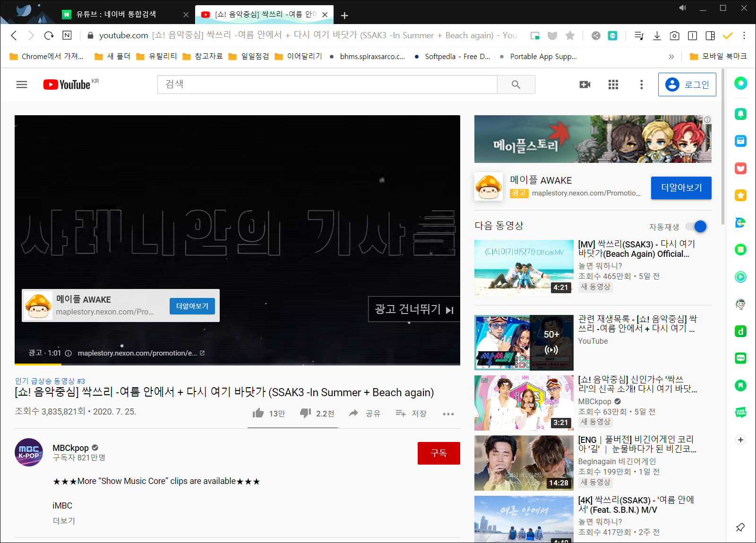Image resolution: width=756 pixels, height=543 pixels.
Task: Visit maplestory.nexon.com link in ad bar
Action: (141, 353)
